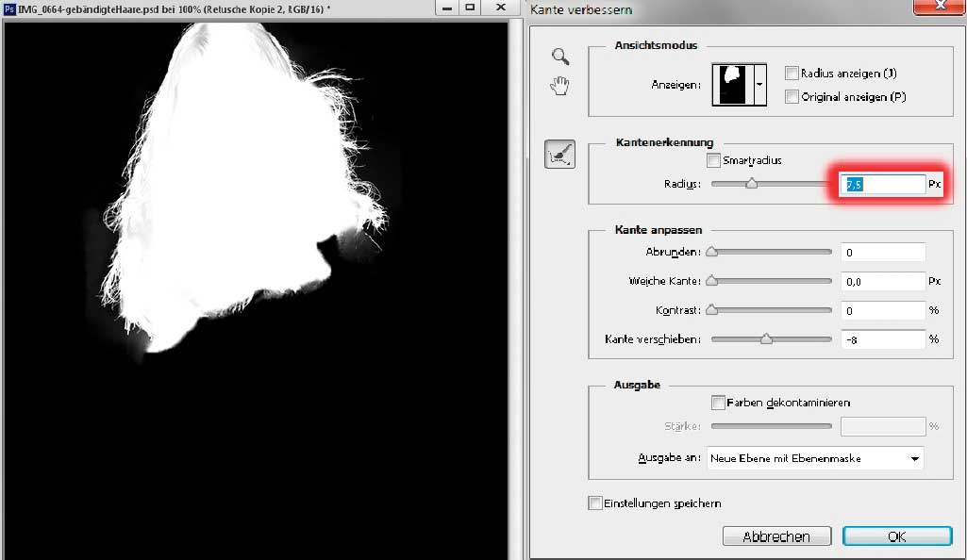Click the Weiche Kante value field
This screenshot has height=560, width=967.
883,281
